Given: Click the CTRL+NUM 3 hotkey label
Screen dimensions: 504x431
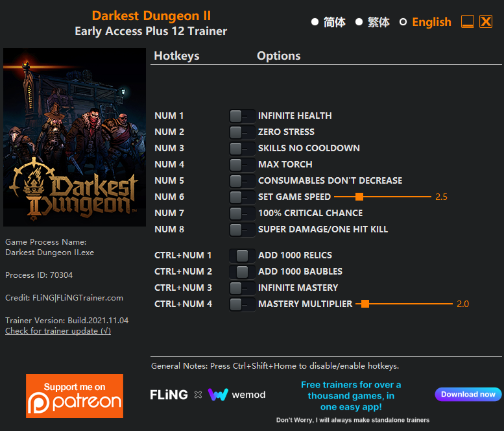Looking at the screenshot, I should (183, 288).
